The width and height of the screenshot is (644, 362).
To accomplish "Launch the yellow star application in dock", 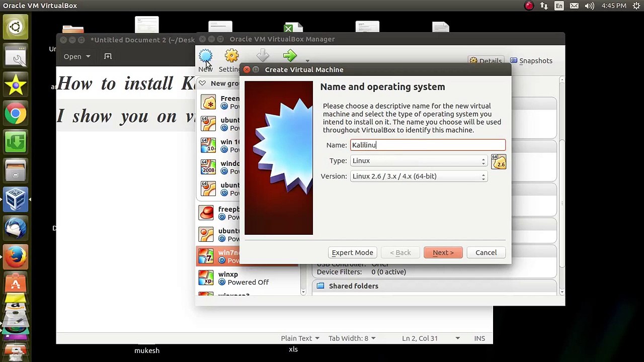I will click(16, 84).
